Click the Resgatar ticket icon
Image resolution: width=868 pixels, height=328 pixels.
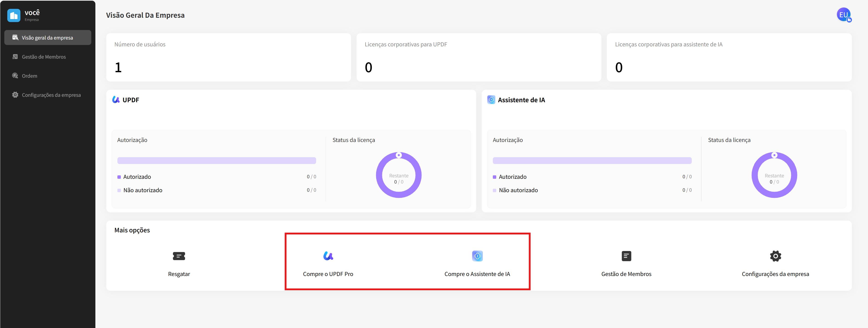pos(179,256)
